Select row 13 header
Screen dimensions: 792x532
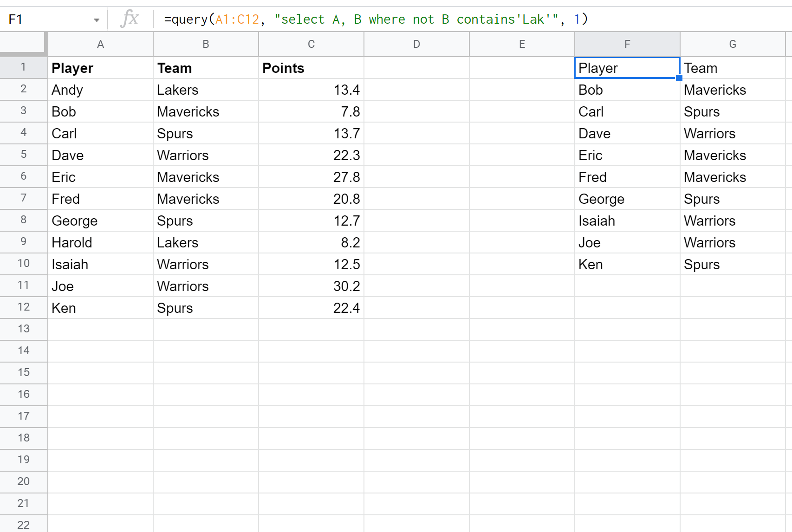(23, 329)
